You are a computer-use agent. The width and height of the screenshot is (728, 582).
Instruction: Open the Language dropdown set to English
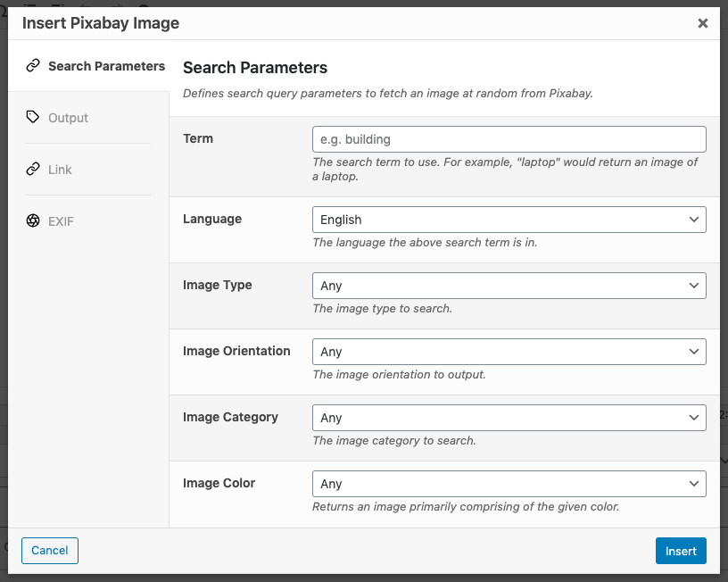coord(509,220)
